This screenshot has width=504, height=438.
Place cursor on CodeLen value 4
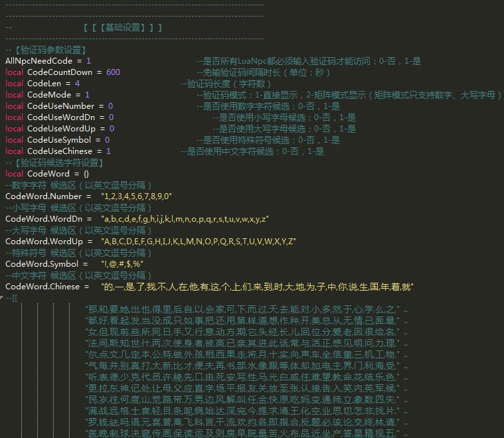(x=77, y=84)
